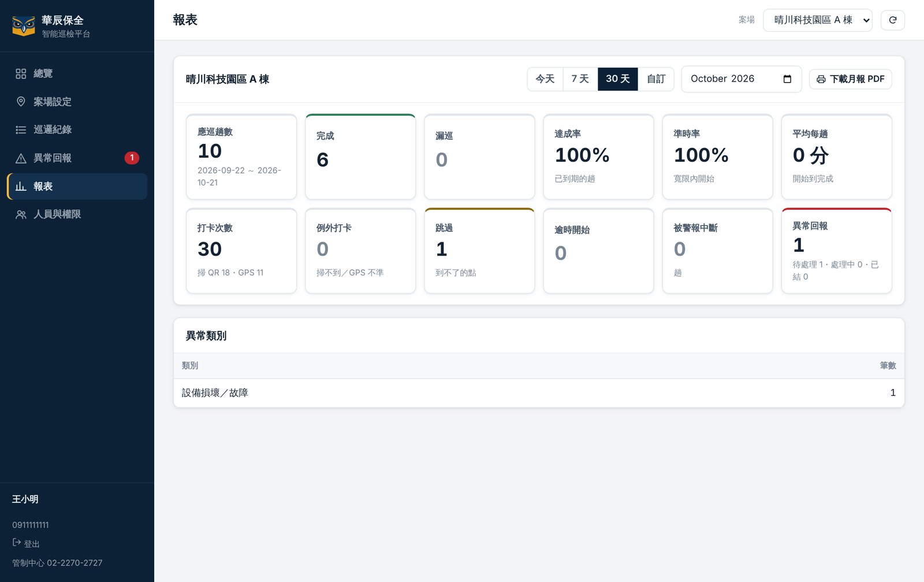Click the red badge showing 1 on 異常回報
The image size is (924, 582).
[132, 158]
